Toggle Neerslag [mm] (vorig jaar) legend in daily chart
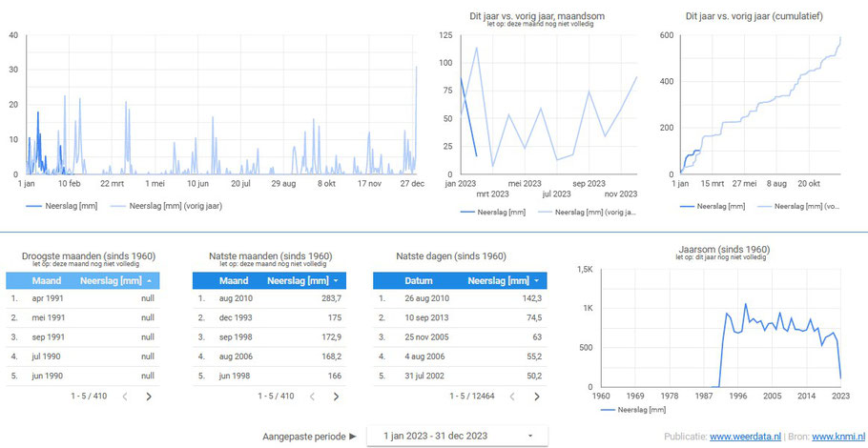868x448 pixels. point(167,206)
